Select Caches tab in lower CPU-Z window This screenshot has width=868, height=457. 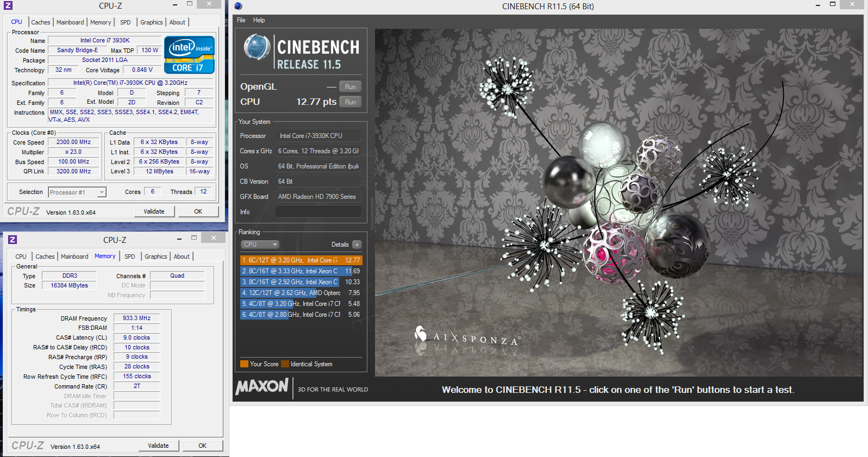[x=45, y=256]
